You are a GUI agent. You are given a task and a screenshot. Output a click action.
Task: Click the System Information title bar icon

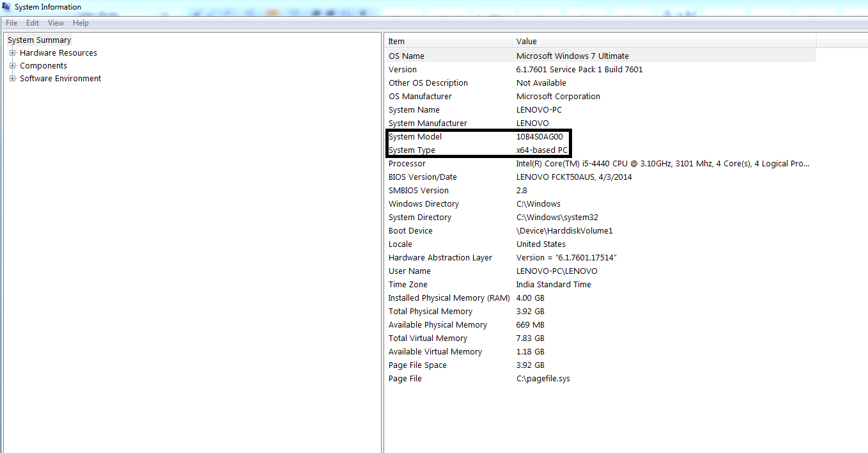(7, 7)
